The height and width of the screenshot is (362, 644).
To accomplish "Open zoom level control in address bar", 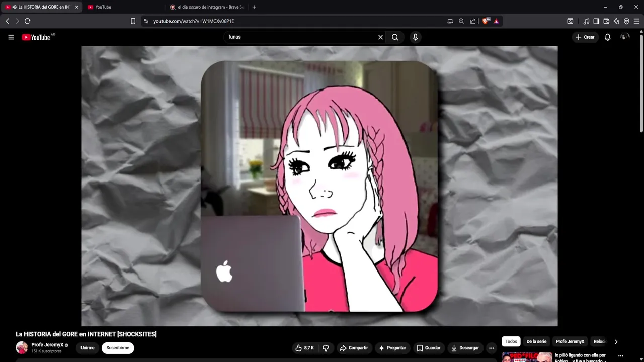I will pos(461,21).
